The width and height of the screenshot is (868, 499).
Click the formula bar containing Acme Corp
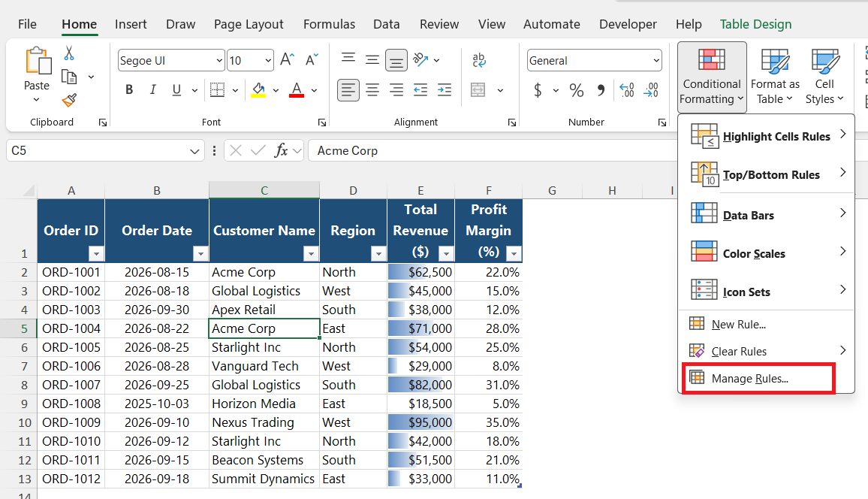pyautogui.click(x=493, y=150)
